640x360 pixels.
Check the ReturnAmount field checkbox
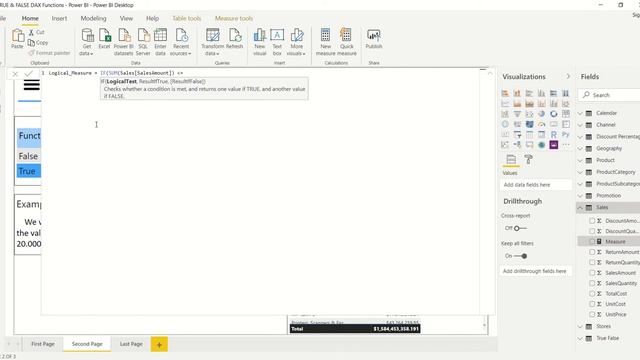[592, 252]
